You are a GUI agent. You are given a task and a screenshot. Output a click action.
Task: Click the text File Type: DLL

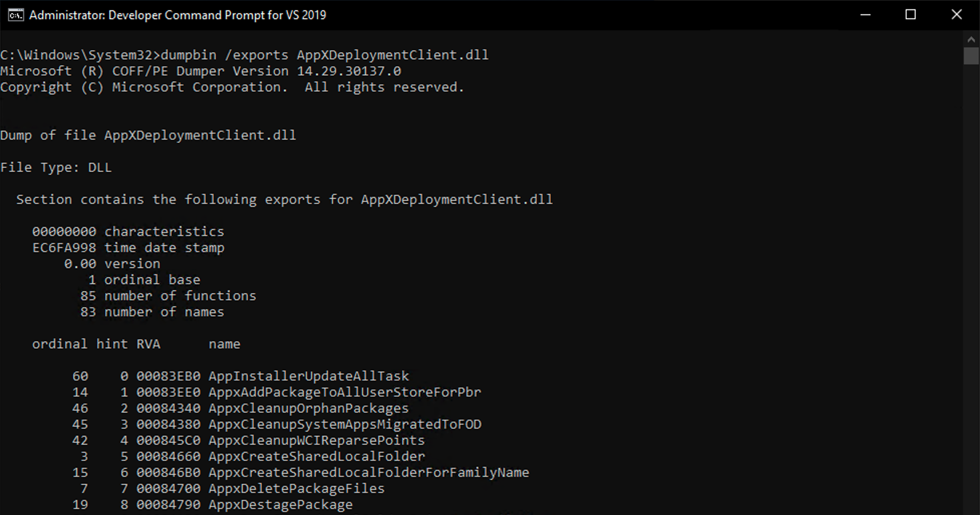[x=56, y=167]
